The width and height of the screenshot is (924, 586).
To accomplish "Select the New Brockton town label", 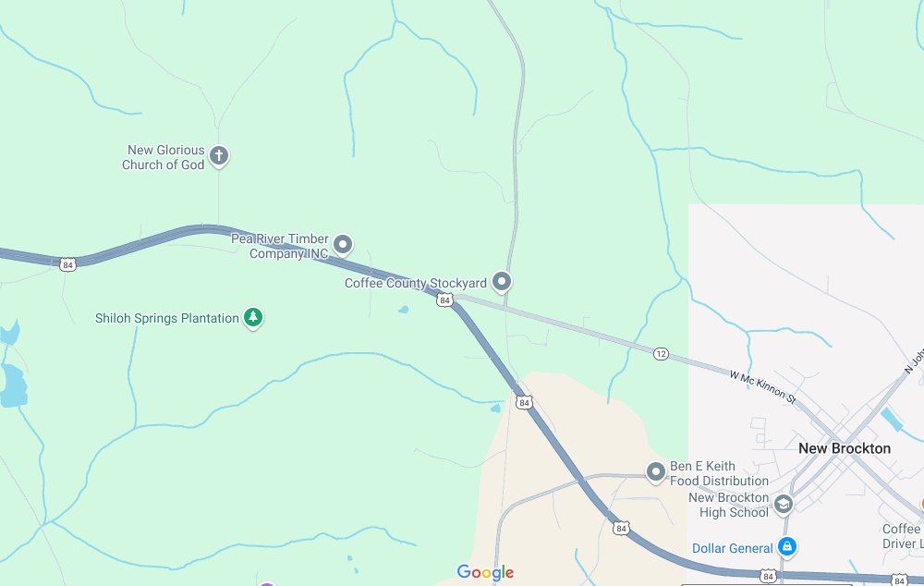I will tap(845, 448).
